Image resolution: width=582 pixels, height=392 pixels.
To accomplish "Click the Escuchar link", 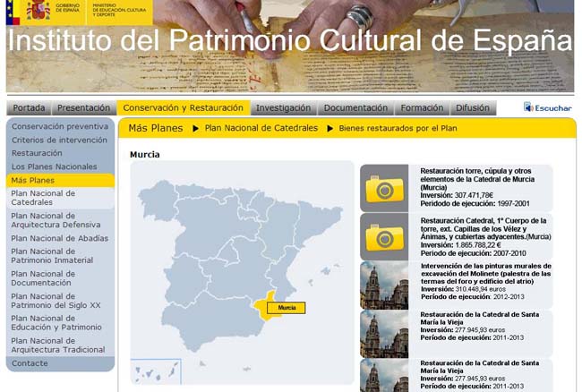I will tap(553, 108).
